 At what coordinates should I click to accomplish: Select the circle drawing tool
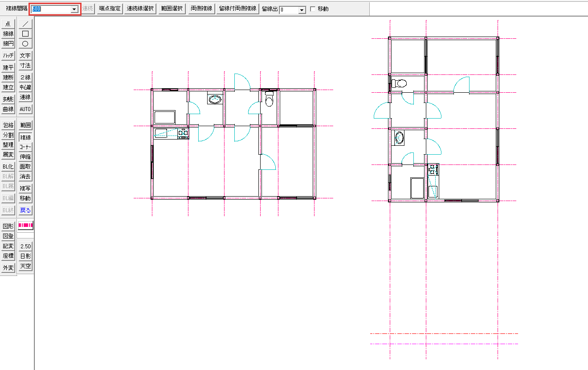pyautogui.click(x=25, y=44)
